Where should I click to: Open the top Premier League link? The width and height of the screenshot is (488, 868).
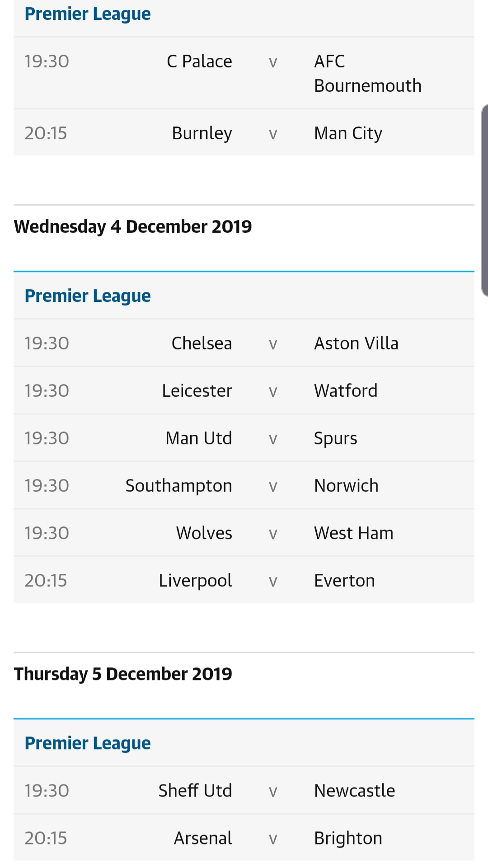(88, 14)
